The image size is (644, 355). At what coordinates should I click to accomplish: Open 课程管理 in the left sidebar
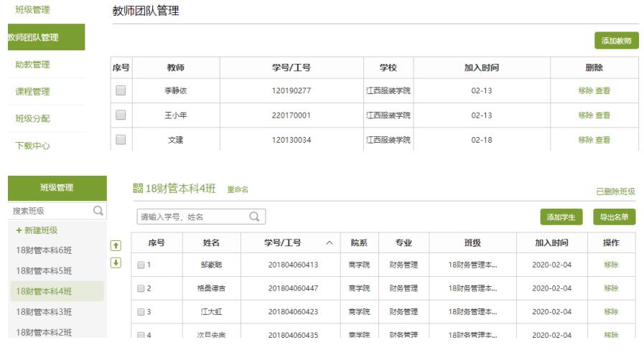point(33,92)
